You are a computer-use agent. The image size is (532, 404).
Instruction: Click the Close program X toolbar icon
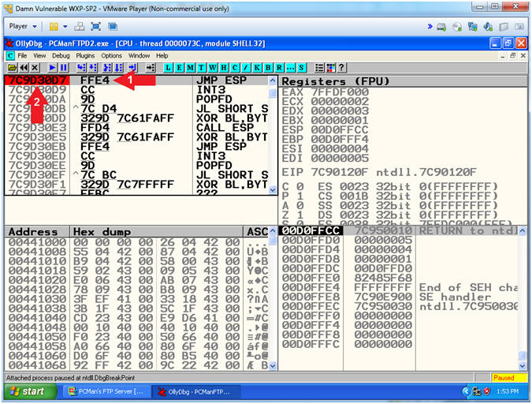coord(35,68)
